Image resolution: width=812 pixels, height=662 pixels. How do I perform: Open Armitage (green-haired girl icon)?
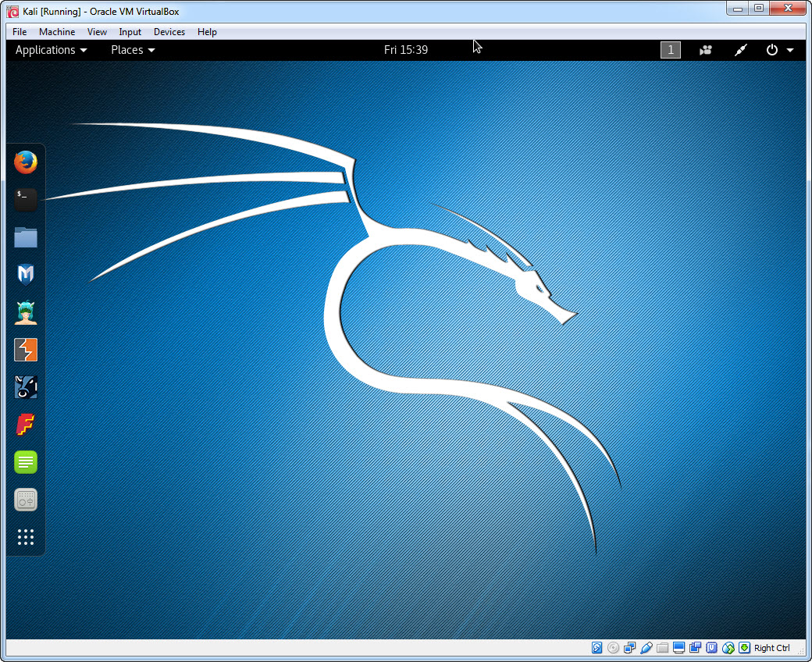coord(25,312)
